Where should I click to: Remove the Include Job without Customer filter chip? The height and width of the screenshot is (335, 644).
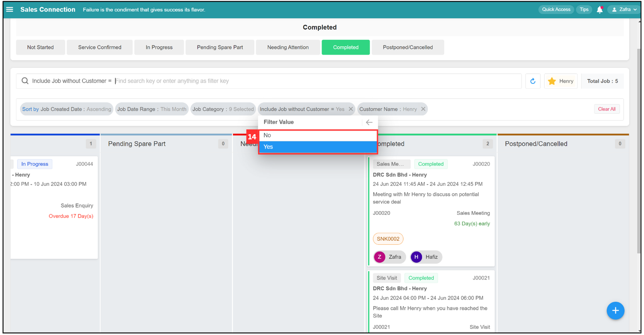point(351,109)
